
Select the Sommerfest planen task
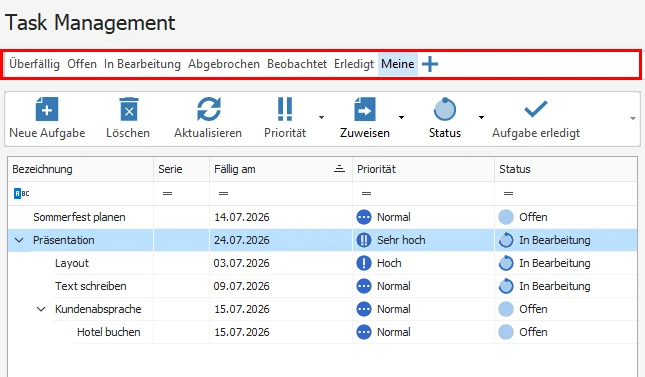79,217
